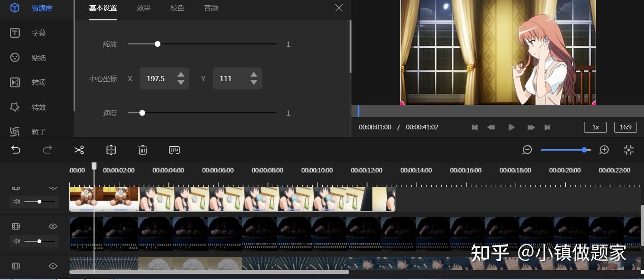Adjust the timeline zoom slider
The width and height of the screenshot is (644, 280).
tap(566, 150)
